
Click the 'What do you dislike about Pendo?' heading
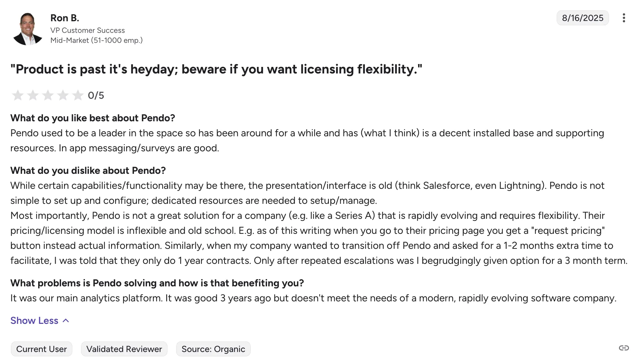click(x=88, y=170)
